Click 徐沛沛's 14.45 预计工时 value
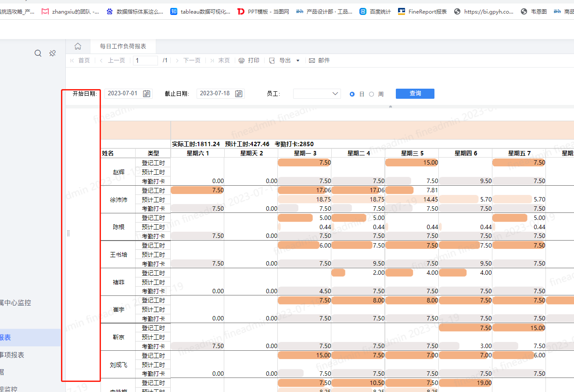 (x=430, y=199)
